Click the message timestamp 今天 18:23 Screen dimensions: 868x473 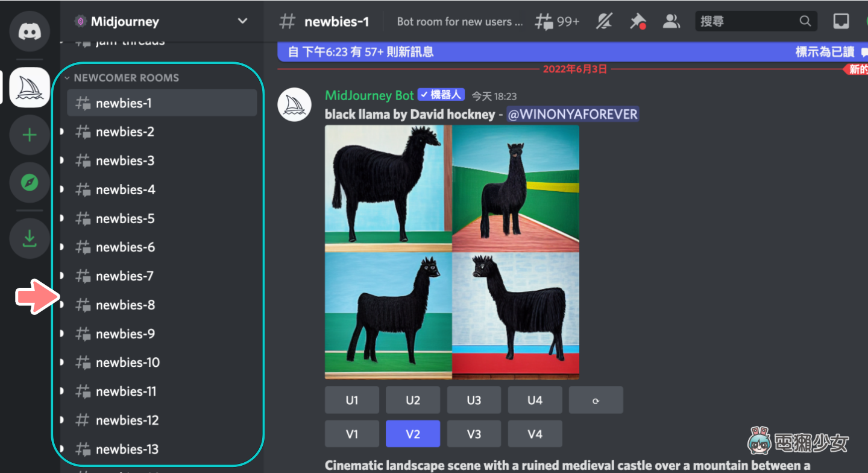click(x=494, y=96)
